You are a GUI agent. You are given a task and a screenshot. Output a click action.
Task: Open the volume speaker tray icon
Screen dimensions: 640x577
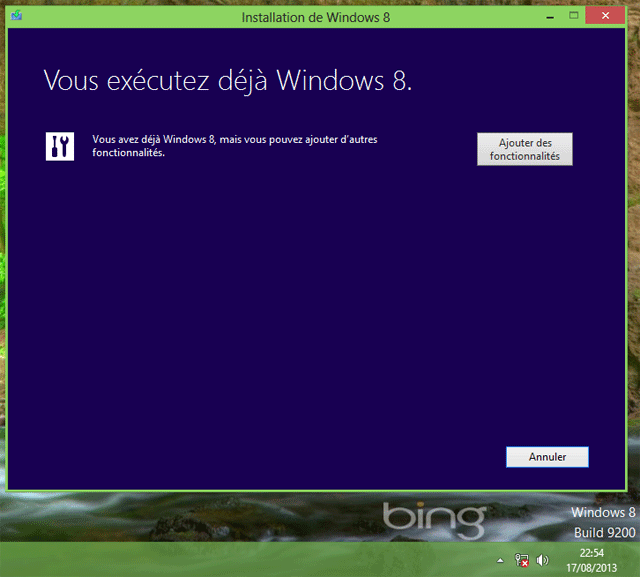[x=542, y=560]
